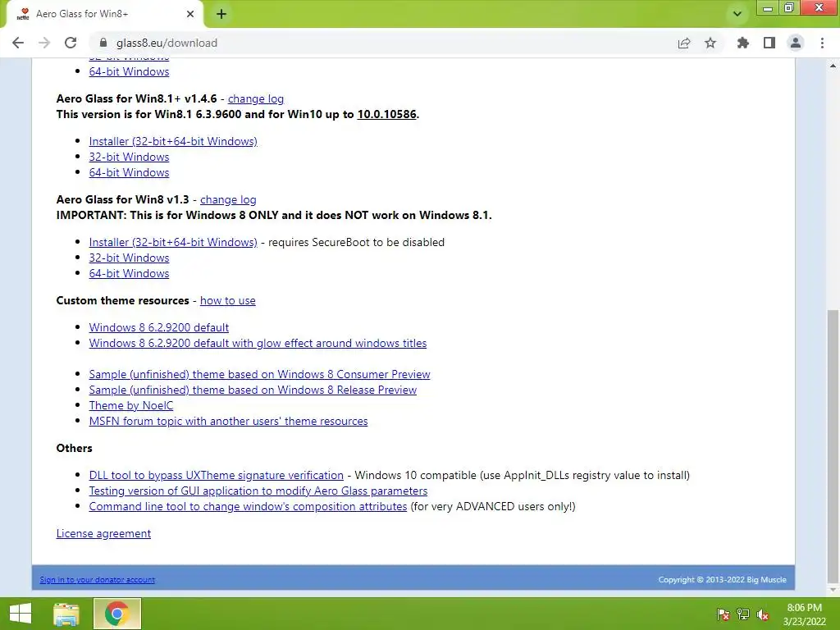Bookmark this page with the star

(x=710, y=43)
